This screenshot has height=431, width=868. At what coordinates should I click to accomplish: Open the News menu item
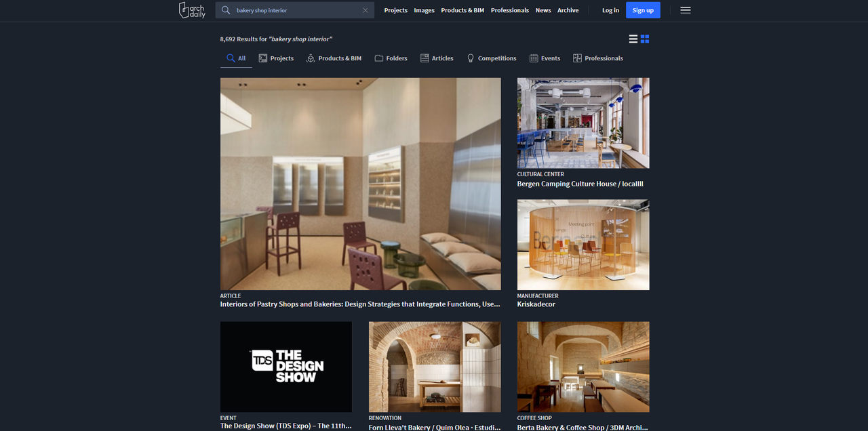point(543,10)
